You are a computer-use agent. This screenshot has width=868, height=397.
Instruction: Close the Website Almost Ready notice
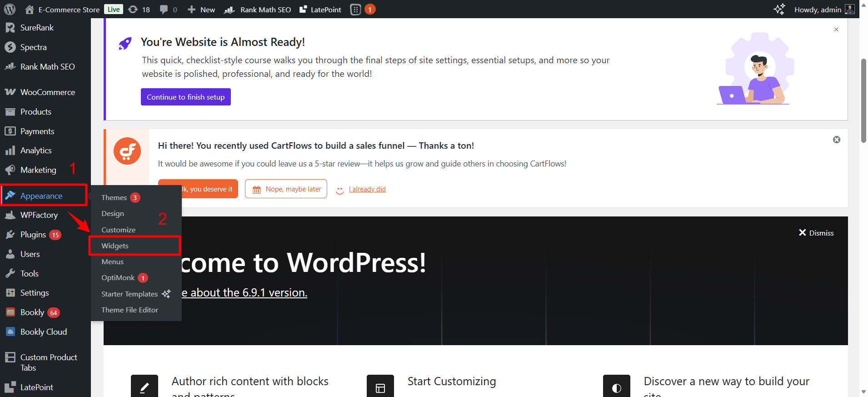click(836, 30)
